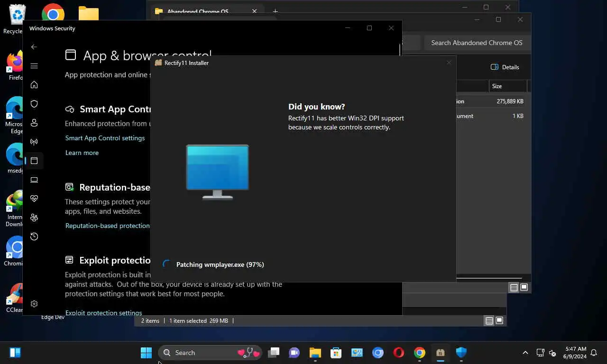Open network status tray icon

click(x=540, y=353)
